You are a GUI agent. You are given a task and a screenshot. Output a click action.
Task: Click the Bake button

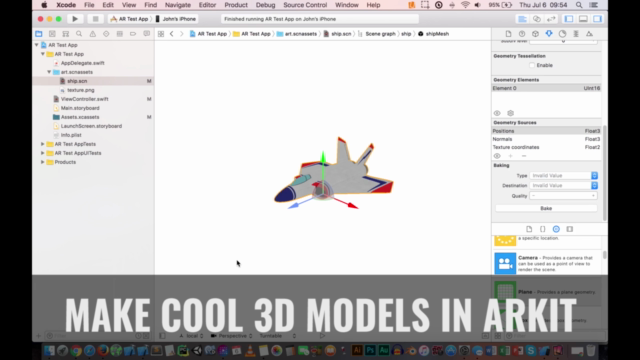point(546,208)
